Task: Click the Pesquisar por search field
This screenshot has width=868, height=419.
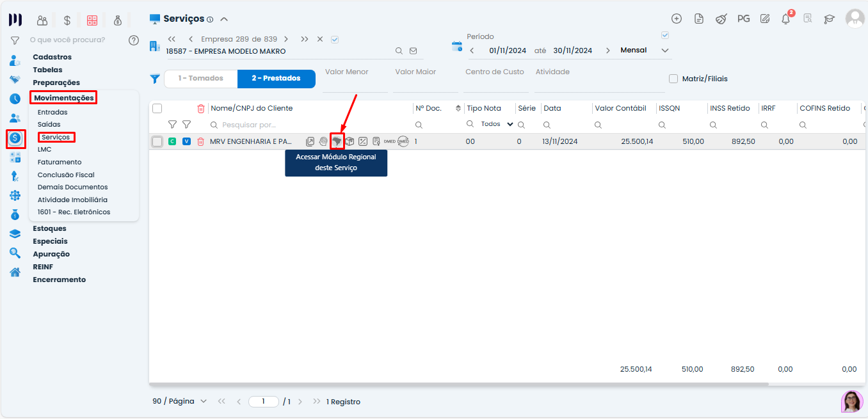Action: pos(307,125)
